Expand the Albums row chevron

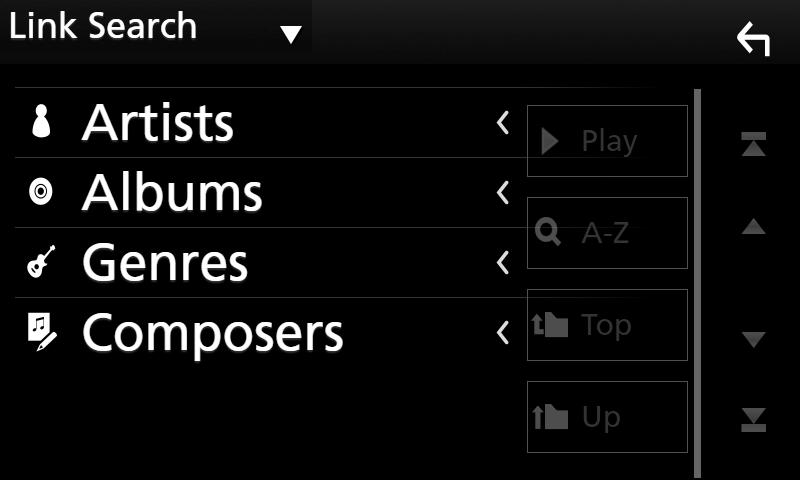pos(503,193)
